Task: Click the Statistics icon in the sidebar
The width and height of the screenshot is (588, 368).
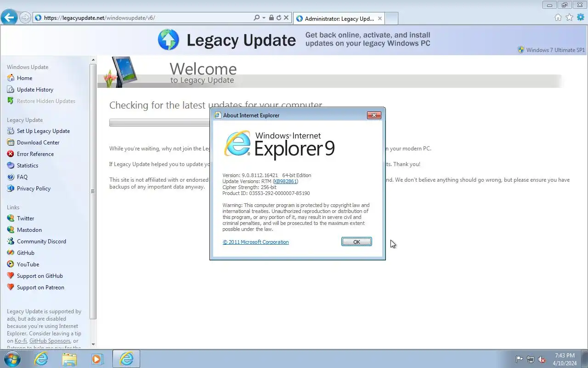Action: pos(11,166)
